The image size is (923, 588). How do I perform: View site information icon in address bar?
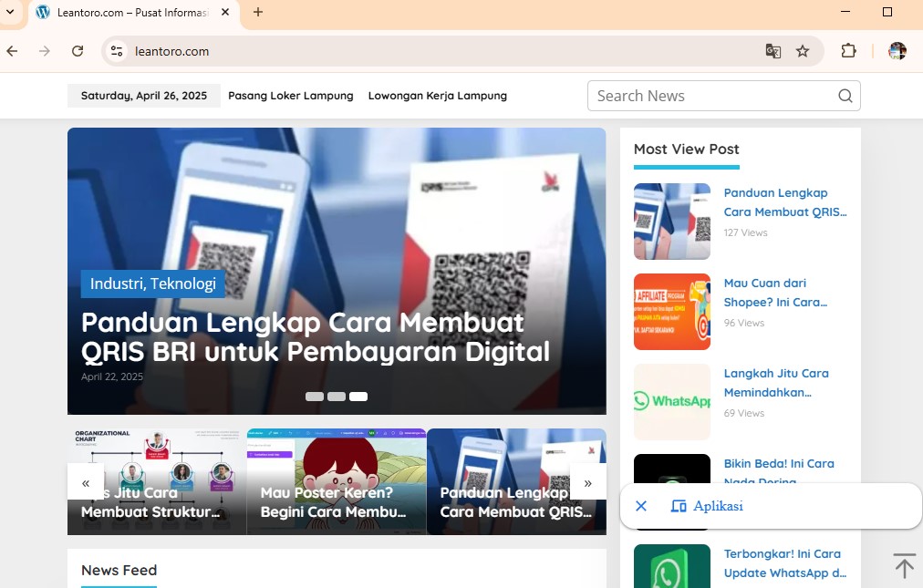click(117, 51)
